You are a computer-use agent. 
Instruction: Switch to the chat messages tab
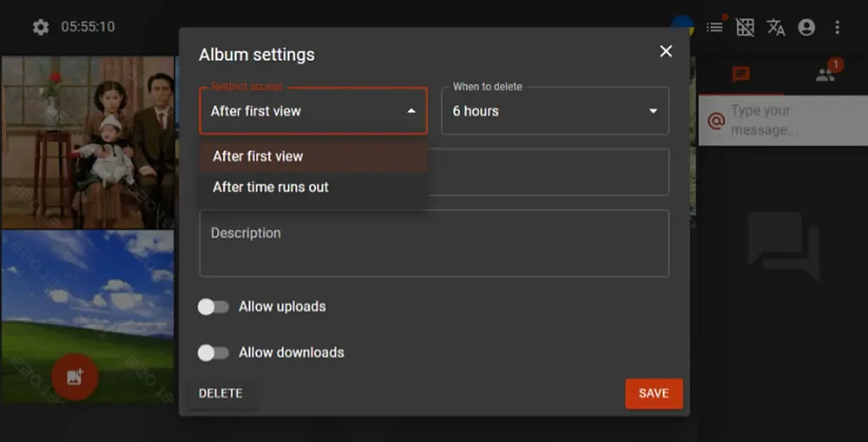coord(741,75)
